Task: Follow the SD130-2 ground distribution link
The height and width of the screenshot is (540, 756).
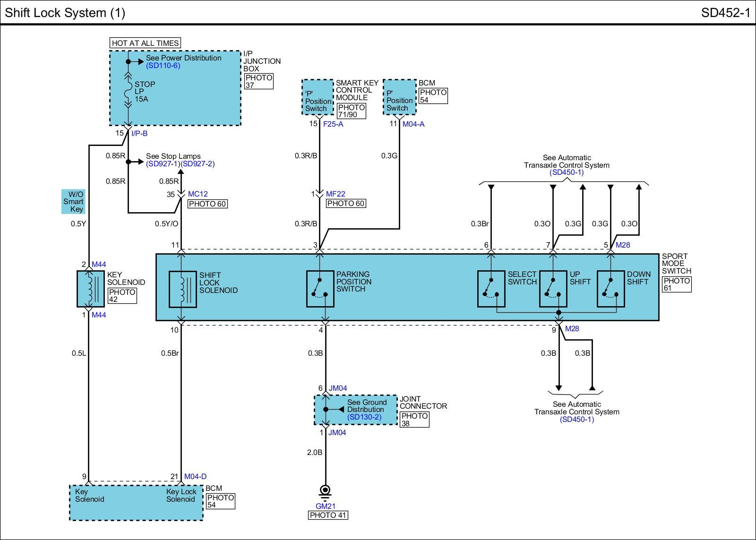Action: pyautogui.click(x=364, y=417)
